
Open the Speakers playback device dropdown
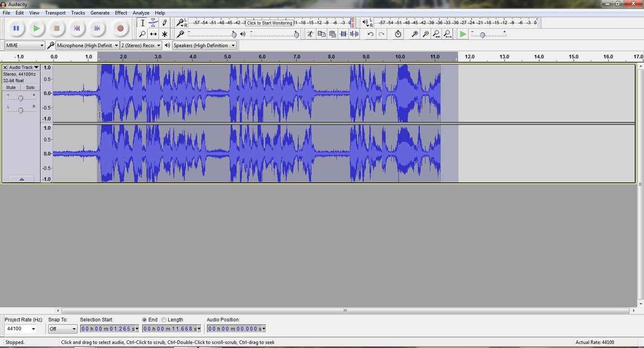pos(204,45)
